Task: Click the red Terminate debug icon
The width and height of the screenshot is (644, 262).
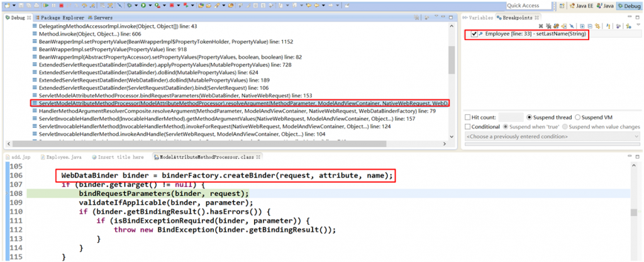Action: click(x=61, y=6)
